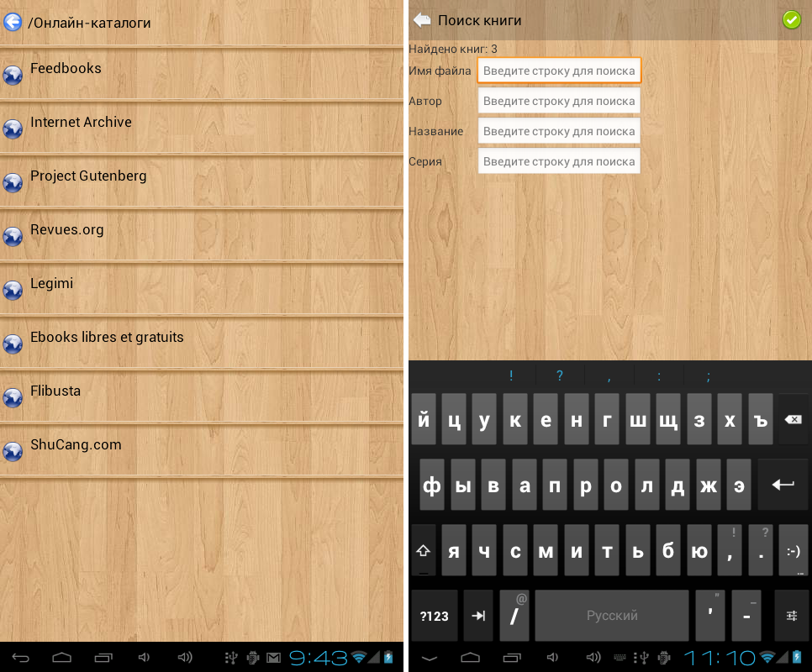
Task: Tap the blue back arrow beside Онлайн-каталоги
Action: click(13, 22)
